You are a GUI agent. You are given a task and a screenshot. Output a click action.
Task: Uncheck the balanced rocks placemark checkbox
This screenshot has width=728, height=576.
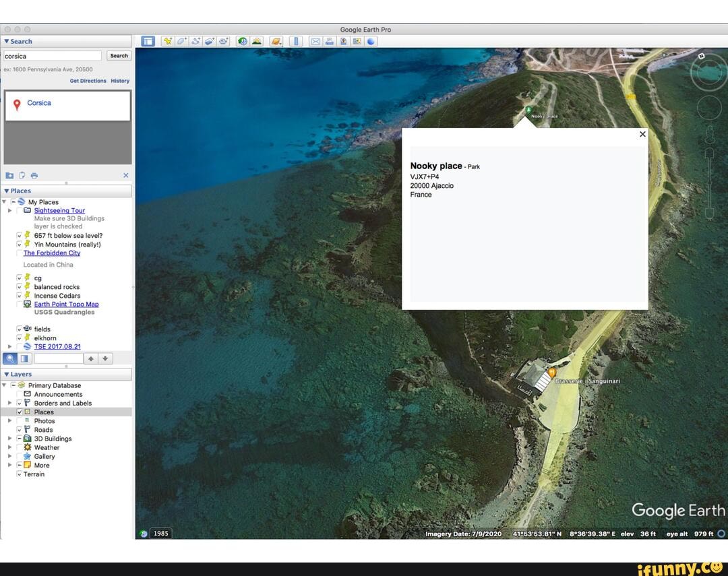[x=20, y=287]
